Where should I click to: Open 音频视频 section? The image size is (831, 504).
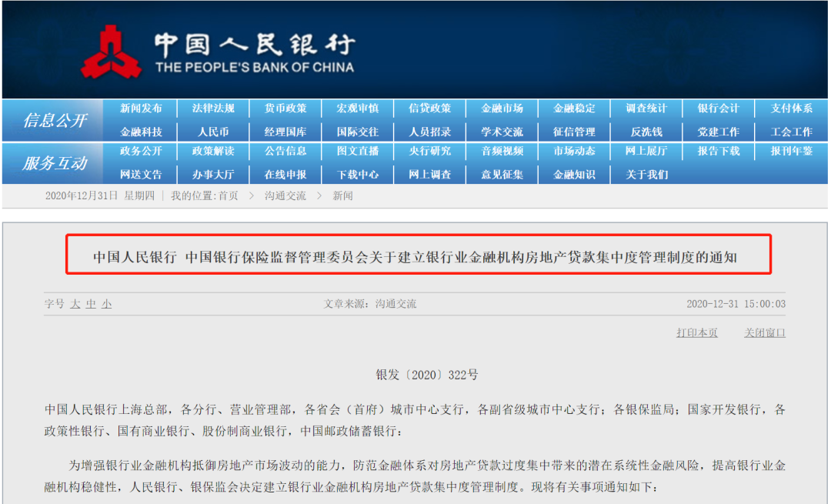pos(502,151)
